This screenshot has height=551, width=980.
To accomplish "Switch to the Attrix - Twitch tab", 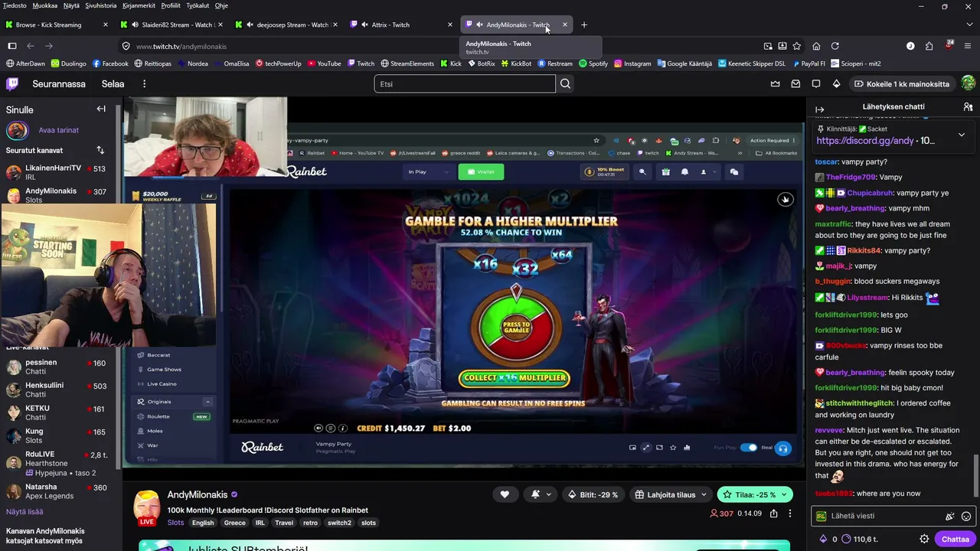I will 402,24.
